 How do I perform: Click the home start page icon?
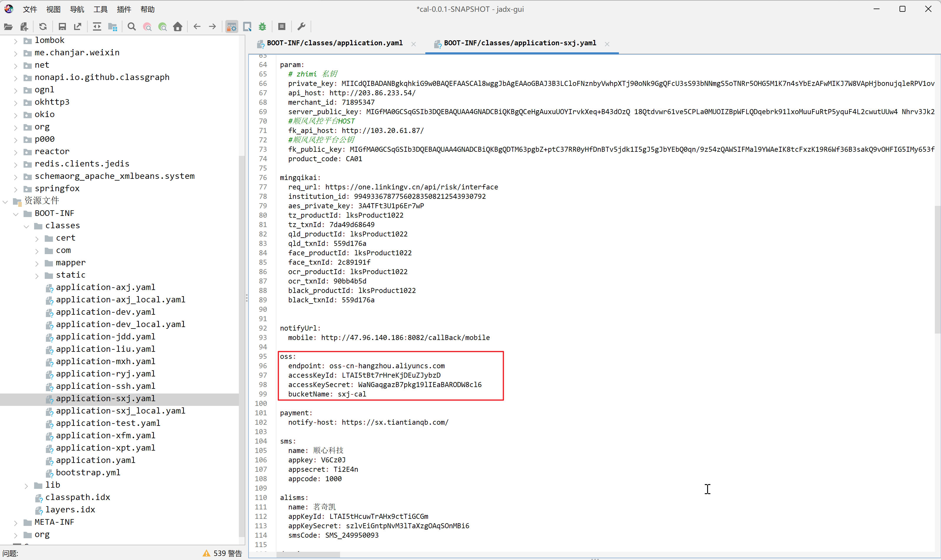[178, 26]
